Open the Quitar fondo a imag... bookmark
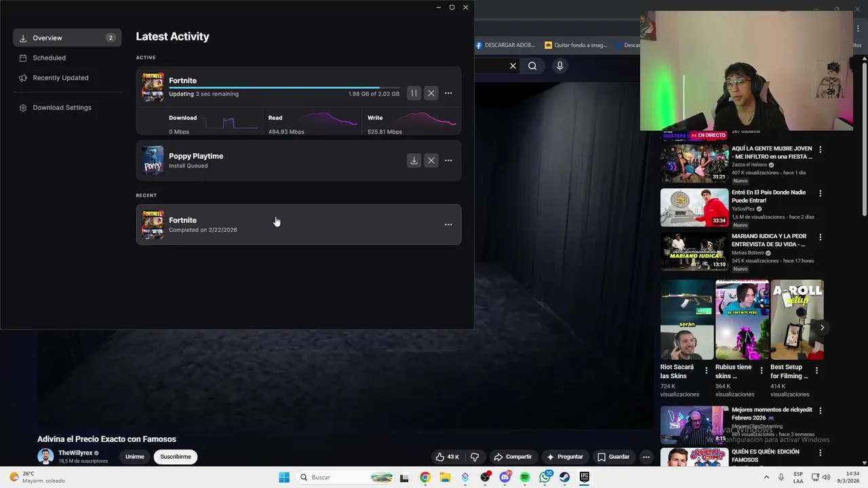 tap(576, 45)
